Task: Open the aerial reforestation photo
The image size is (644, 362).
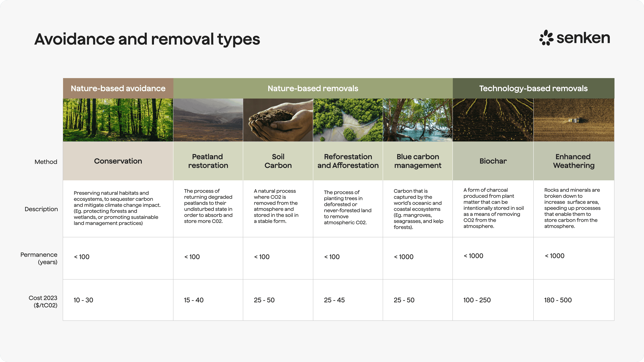Action: (x=348, y=120)
